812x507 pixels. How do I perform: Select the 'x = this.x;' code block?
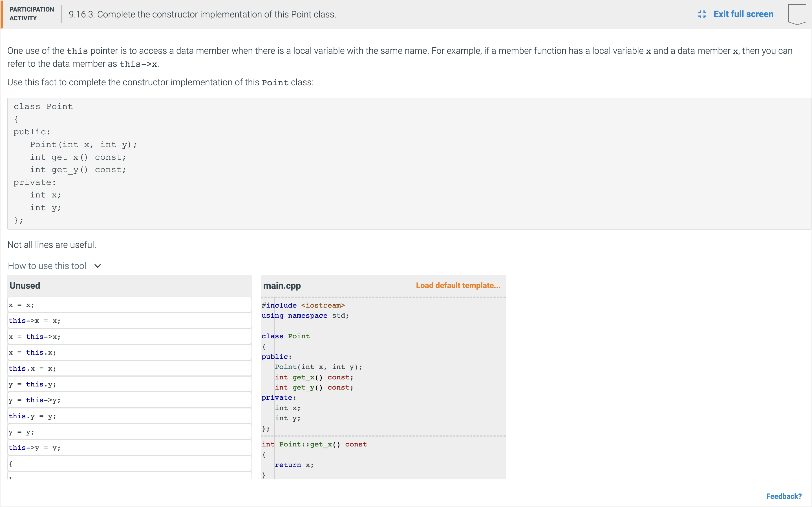click(129, 352)
